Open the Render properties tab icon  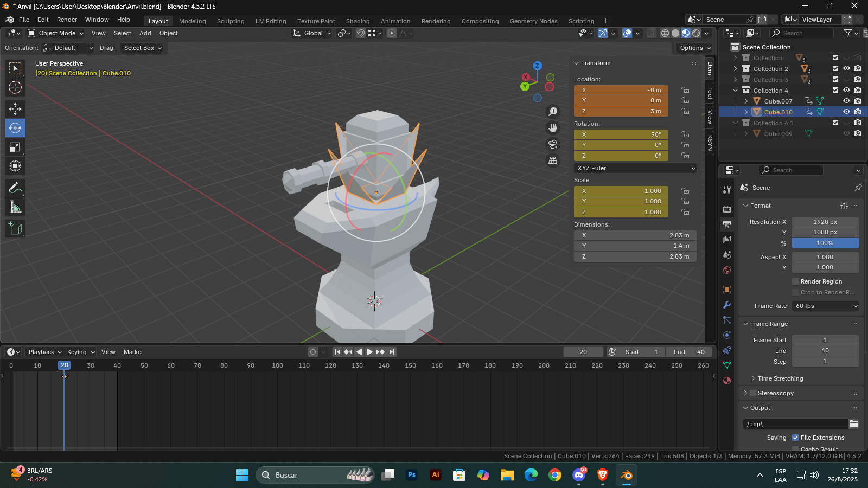pyautogui.click(x=727, y=209)
